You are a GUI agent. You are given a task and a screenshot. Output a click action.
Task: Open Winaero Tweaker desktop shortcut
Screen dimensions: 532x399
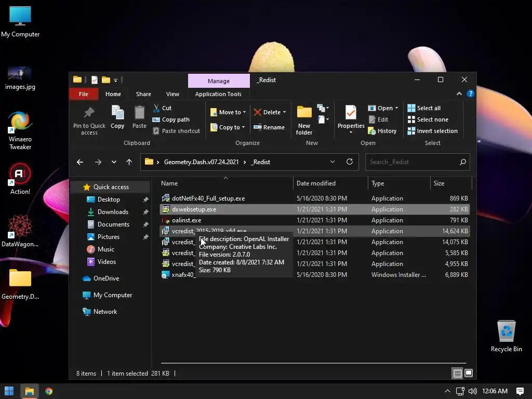pos(20,130)
